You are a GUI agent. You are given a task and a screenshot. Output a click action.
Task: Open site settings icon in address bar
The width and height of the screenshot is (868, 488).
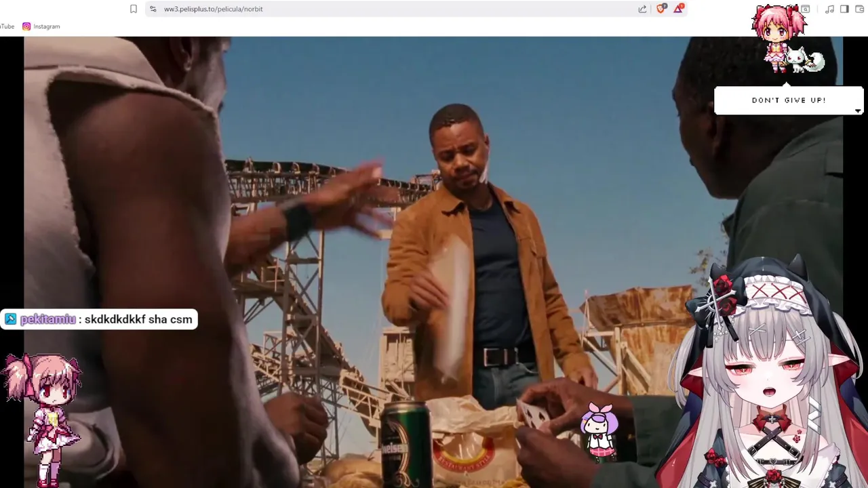tap(153, 9)
